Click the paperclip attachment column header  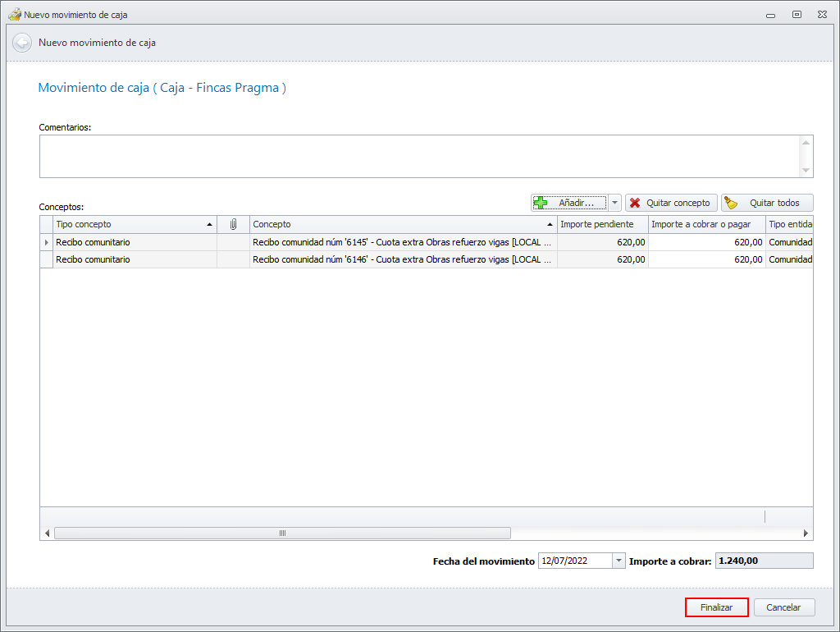click(x=233, y=224)
